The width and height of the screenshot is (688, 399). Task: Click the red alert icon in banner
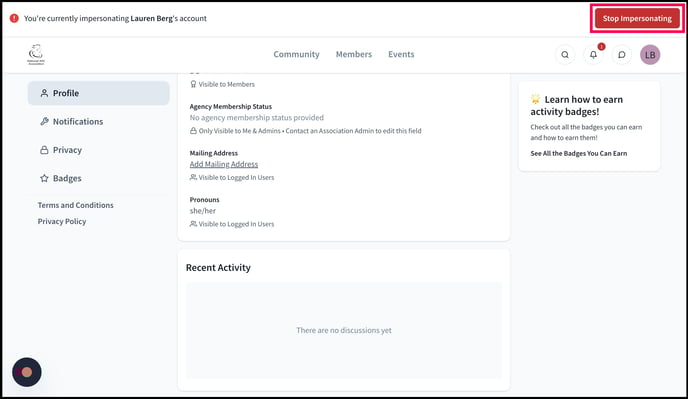coord(14,18)
